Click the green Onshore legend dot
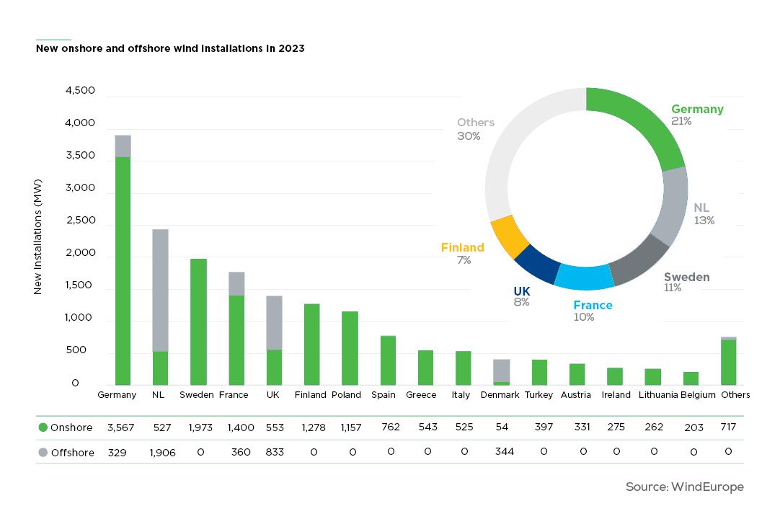The width and height of the screenshot is (780, 532). (x=43, y=427)
